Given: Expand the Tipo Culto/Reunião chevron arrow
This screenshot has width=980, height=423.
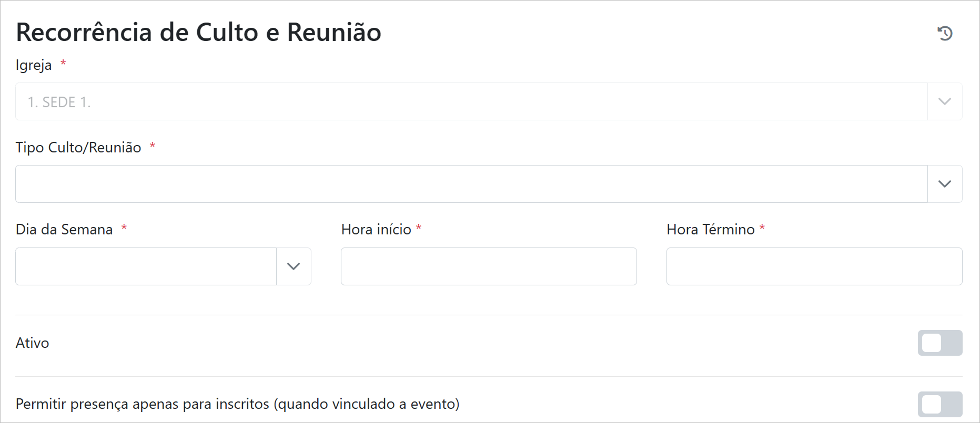Looking at the screenshot, I should [945, 184].
